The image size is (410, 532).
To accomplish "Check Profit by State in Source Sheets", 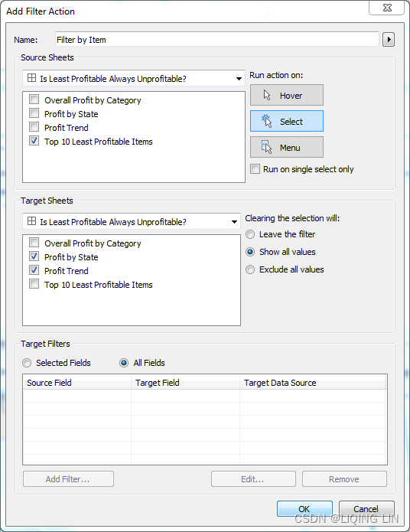I will (x=34, y=113).
